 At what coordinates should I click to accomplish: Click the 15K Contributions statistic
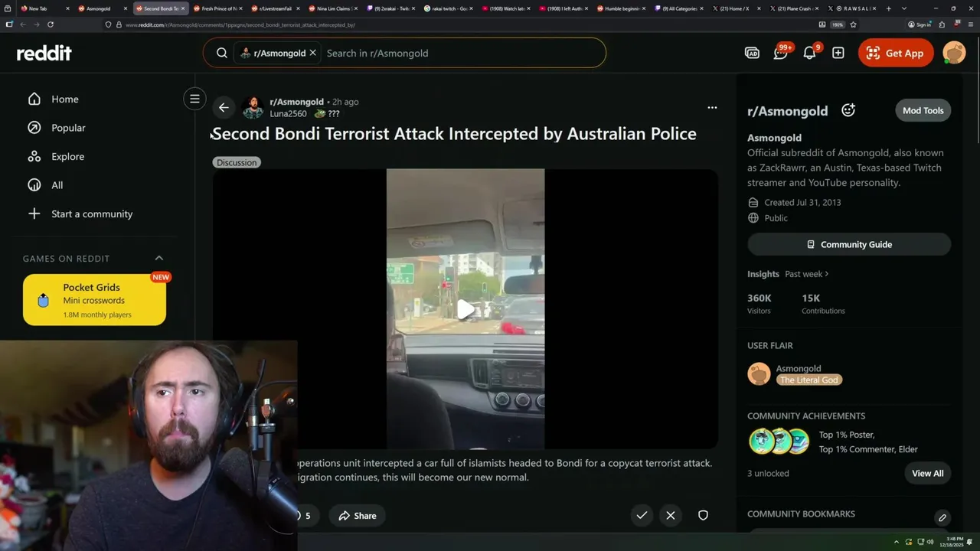point(823,304)
